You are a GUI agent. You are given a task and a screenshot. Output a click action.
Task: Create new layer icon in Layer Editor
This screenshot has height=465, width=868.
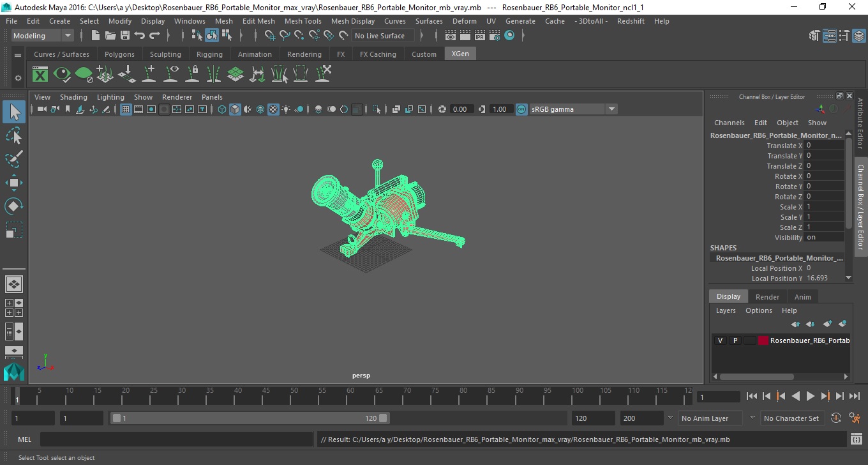click(x=828, y=324)
